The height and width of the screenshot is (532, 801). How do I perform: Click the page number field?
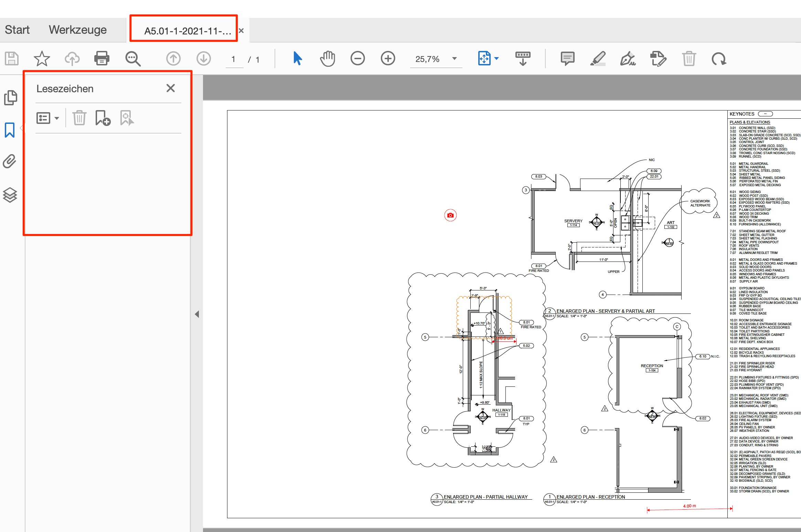click(234, 59)
